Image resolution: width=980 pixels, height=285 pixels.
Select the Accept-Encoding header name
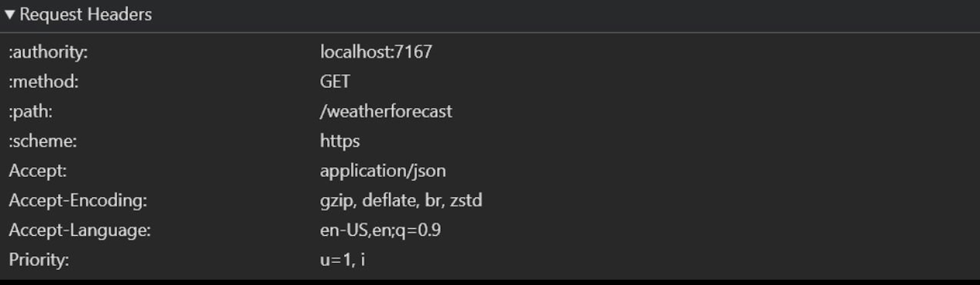[x=78, y=201]
